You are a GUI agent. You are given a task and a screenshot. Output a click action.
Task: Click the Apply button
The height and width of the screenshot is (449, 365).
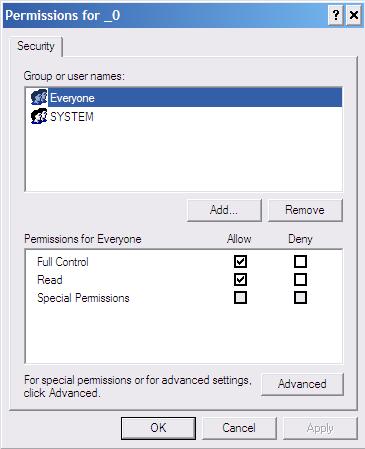(320, 428)
